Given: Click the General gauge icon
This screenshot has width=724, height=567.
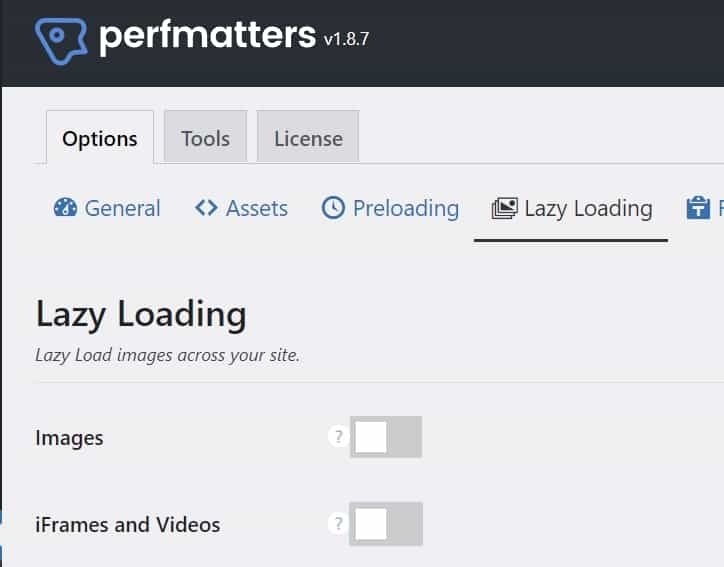Looking at the screenshot, I should [x=65, y=208].
